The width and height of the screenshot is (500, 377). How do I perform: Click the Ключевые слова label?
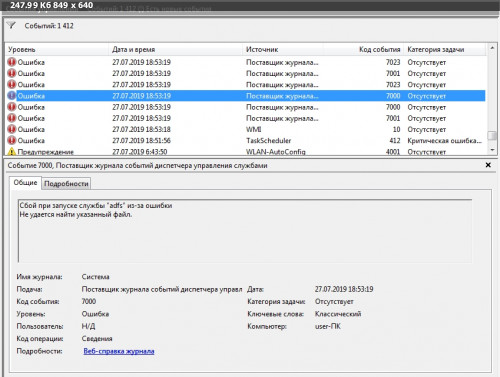pyautogui.click(x=275, y=314)
